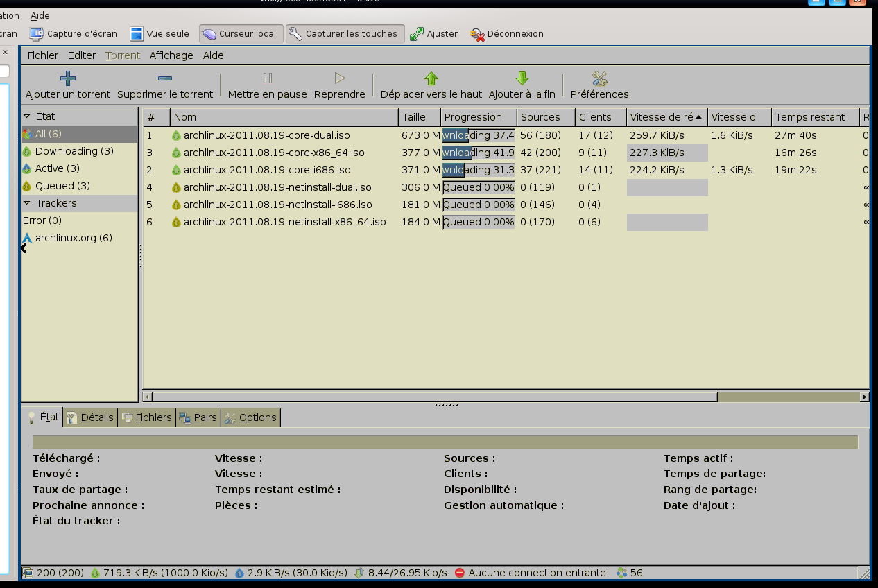Click the Ajouter à la fin down arrow

click(x=522, y=78)
